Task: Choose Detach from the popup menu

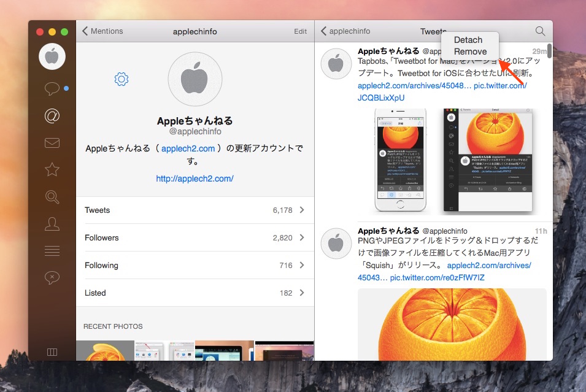Action: tap(468, 40)
